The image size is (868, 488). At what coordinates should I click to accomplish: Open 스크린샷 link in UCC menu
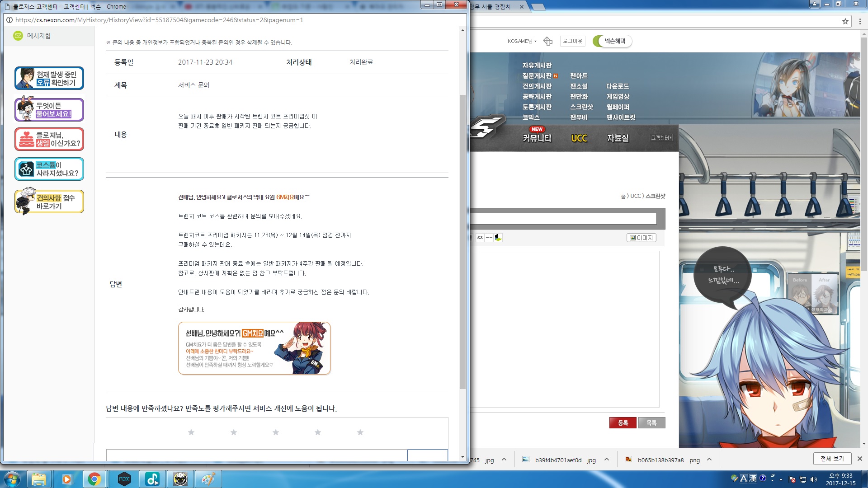click(x=581, y=107)
